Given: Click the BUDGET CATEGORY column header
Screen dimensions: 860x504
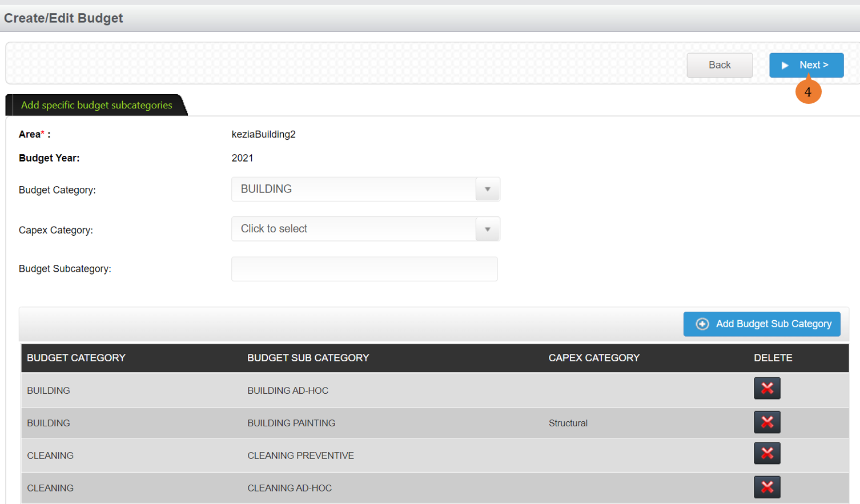Looking at the screenshot, I should tap(76, 358).
